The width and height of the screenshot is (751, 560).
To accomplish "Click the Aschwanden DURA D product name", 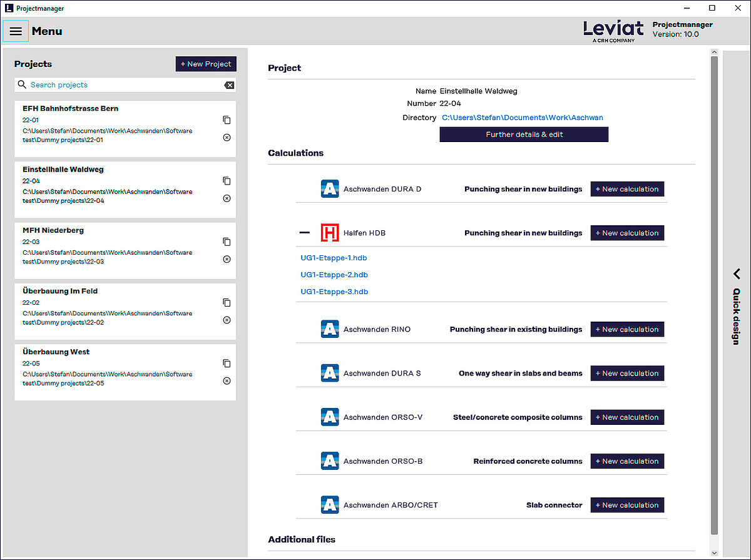I will [382, 189].
